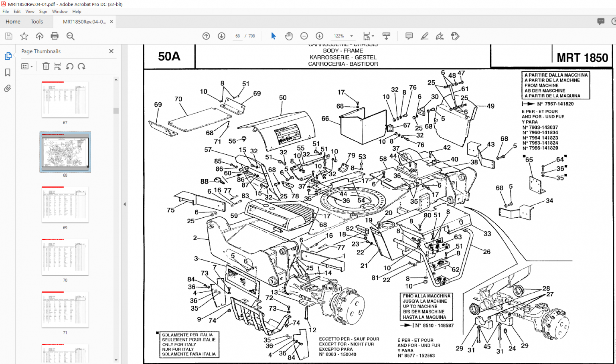Open the fit page options tool
Viewport: 616px width, 364px height.
click(x=368, y=36)
